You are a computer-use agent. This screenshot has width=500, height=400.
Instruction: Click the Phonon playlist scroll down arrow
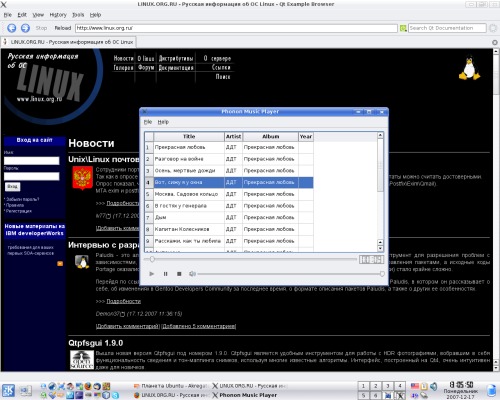pos(380,248)
